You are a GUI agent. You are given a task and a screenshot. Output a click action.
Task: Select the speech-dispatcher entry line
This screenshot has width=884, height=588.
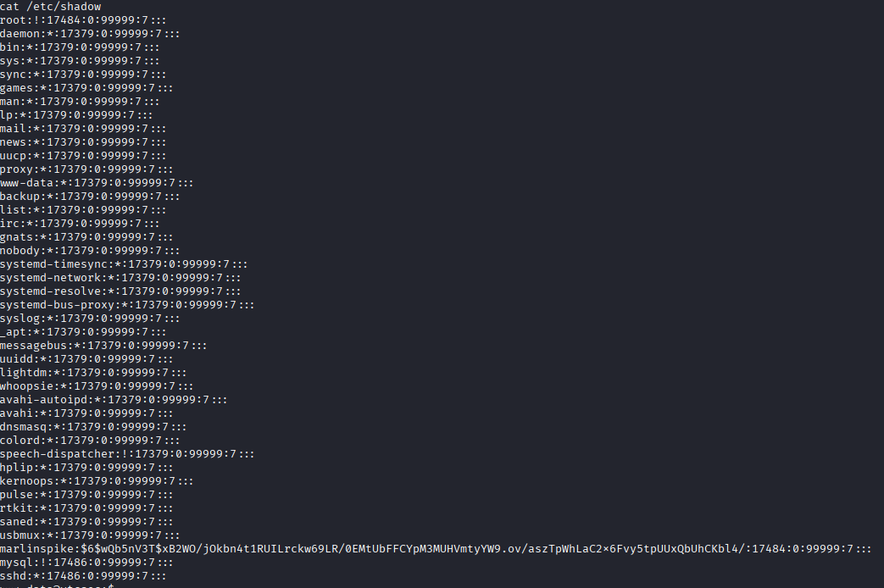pos(127,454)
